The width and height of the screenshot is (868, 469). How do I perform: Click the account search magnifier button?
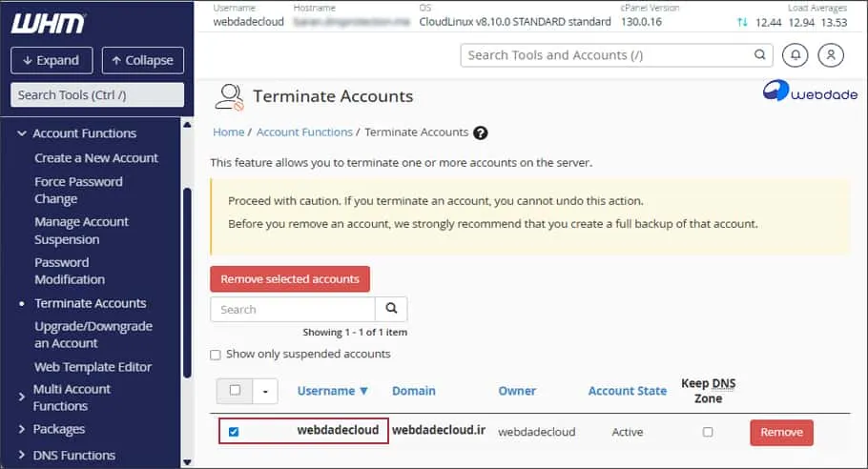pyautogui.click(x=391, y=309)
